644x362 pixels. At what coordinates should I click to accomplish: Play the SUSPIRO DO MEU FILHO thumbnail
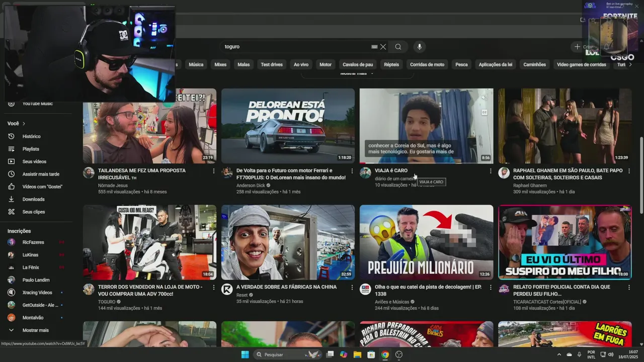pos(565,242)
